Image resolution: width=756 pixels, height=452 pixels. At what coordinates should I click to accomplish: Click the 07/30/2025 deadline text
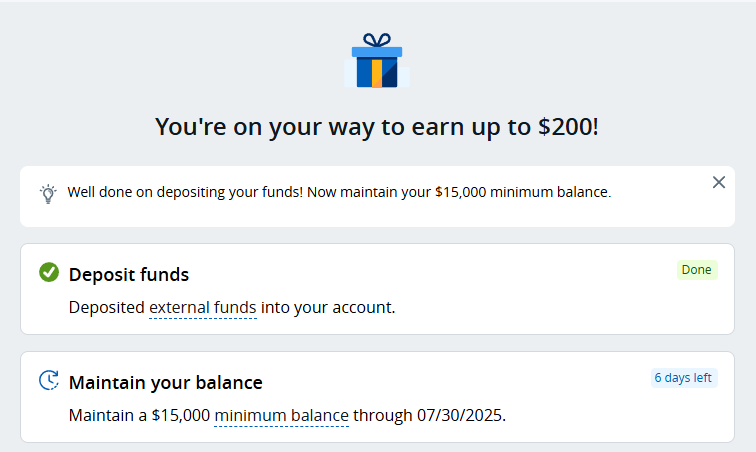click(459, 415)
